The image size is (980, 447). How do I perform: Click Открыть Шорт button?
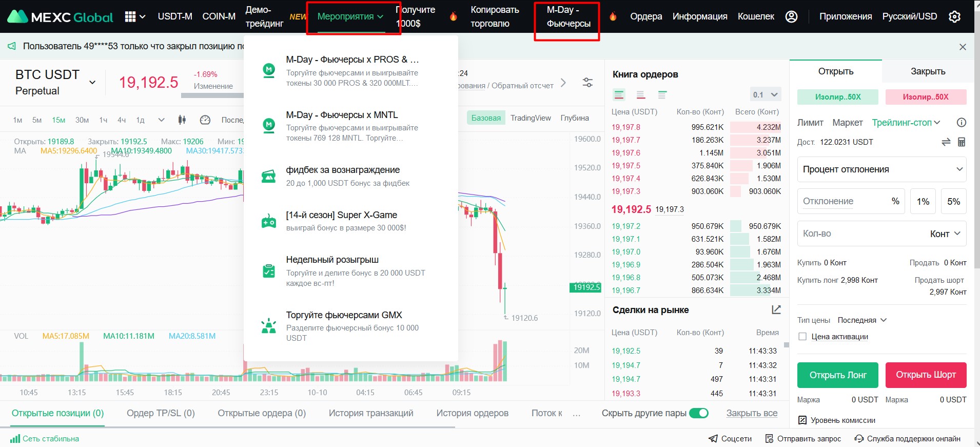click(926, 375)
